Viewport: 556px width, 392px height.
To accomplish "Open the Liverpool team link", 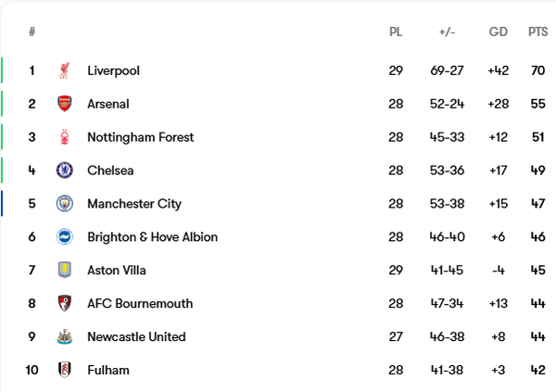I will tap(113, 70).
